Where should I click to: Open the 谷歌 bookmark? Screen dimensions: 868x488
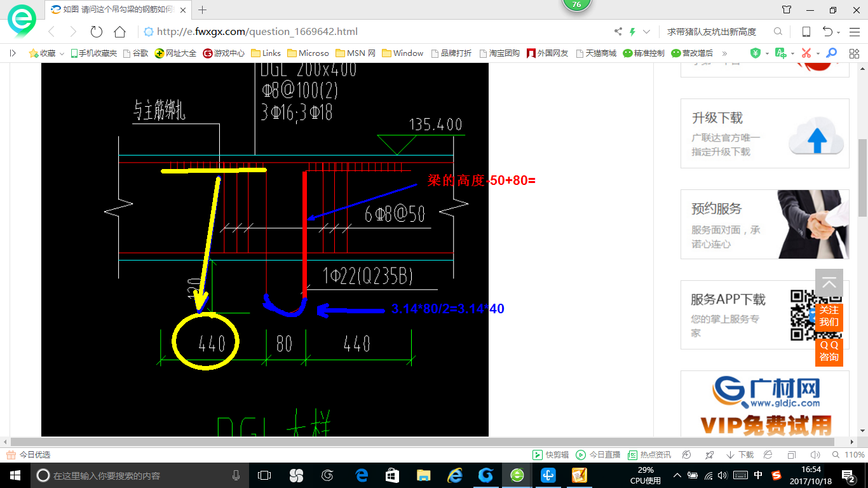[x=135, y=53]
